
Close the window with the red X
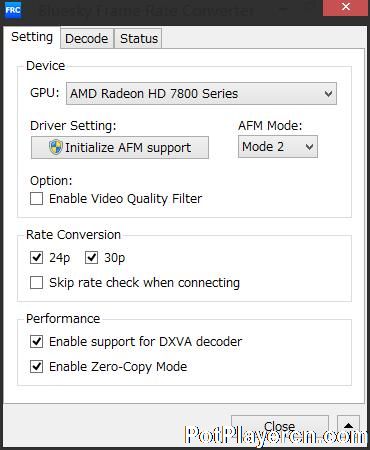[346, 7]
